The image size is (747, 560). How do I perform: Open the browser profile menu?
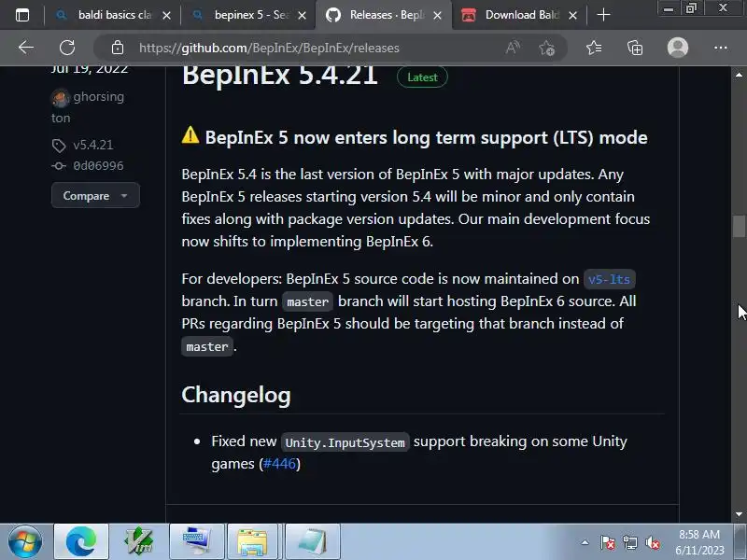pos(678,48)
